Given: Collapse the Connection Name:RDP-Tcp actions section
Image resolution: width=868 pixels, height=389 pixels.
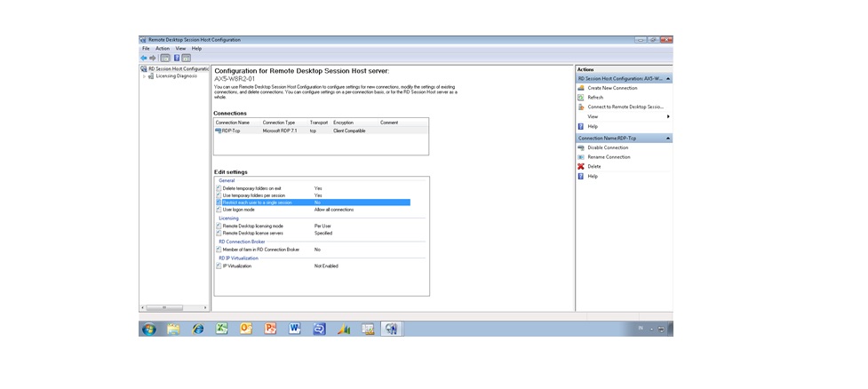Looking at the screenshot, I should coord(667,138).
